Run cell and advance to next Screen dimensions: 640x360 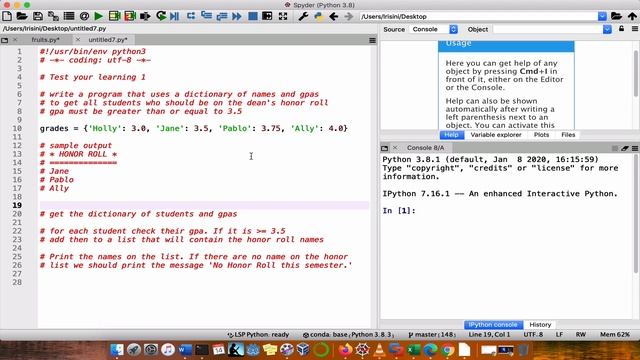coord(130,16)
